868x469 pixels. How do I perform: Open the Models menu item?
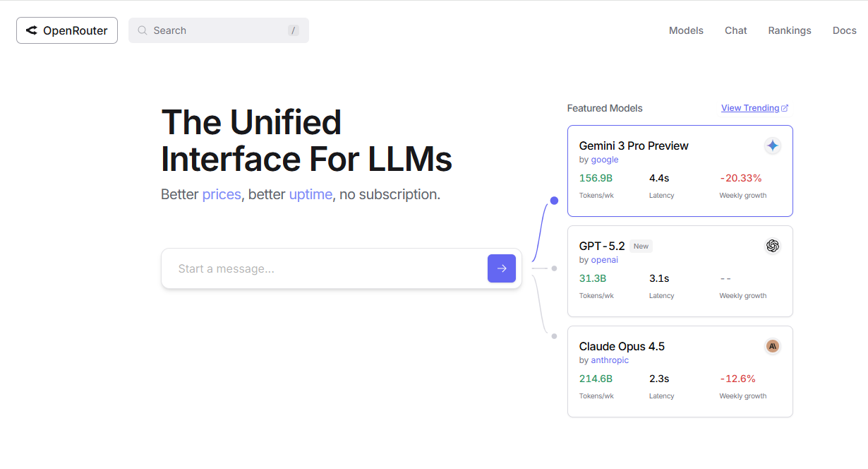click(x=686, y=30)
